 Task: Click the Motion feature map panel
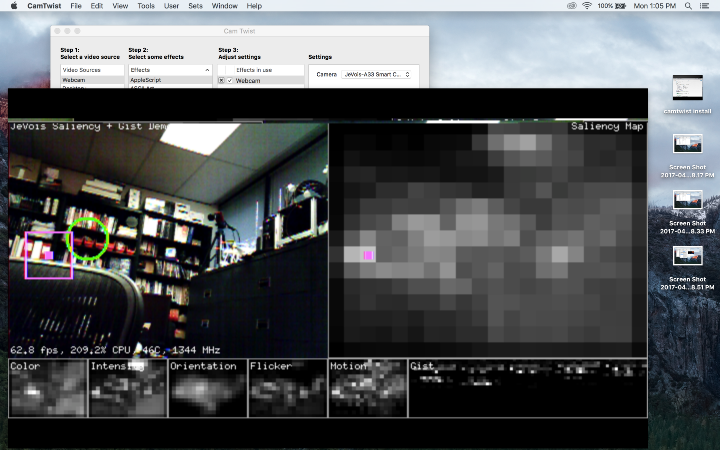coord(368,388)
